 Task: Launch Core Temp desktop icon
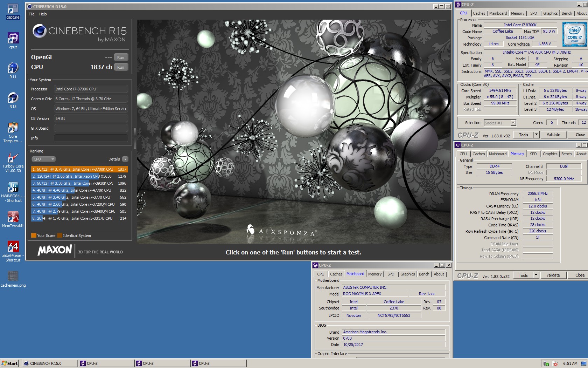coord(13,128)
